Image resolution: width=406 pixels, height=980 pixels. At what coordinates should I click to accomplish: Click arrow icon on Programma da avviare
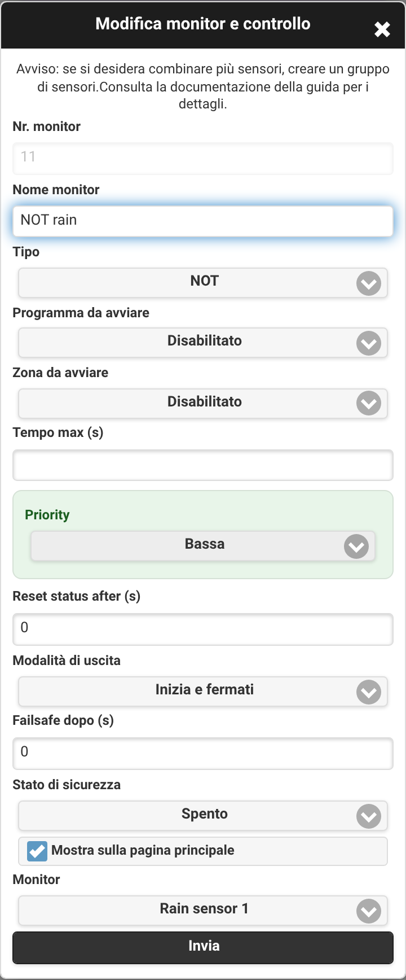click(369, 343)
